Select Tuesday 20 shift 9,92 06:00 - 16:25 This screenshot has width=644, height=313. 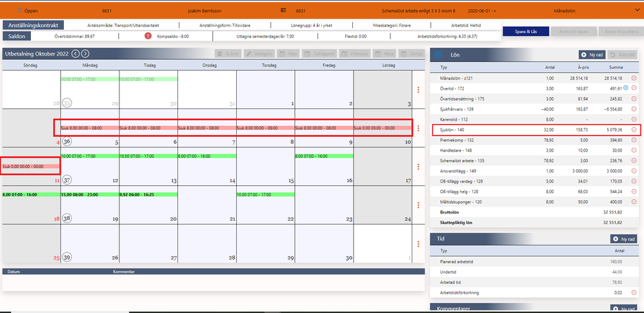coord(148,194)
